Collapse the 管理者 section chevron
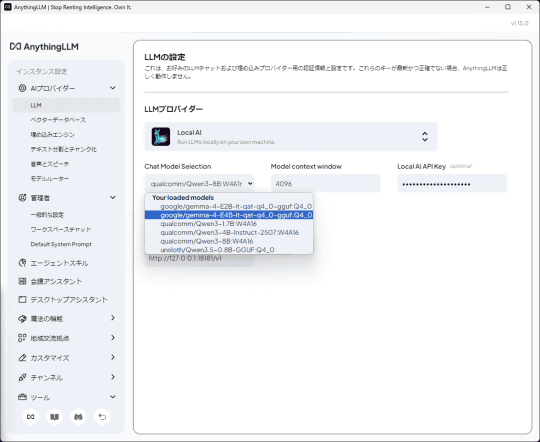 (x=113, y=197)
